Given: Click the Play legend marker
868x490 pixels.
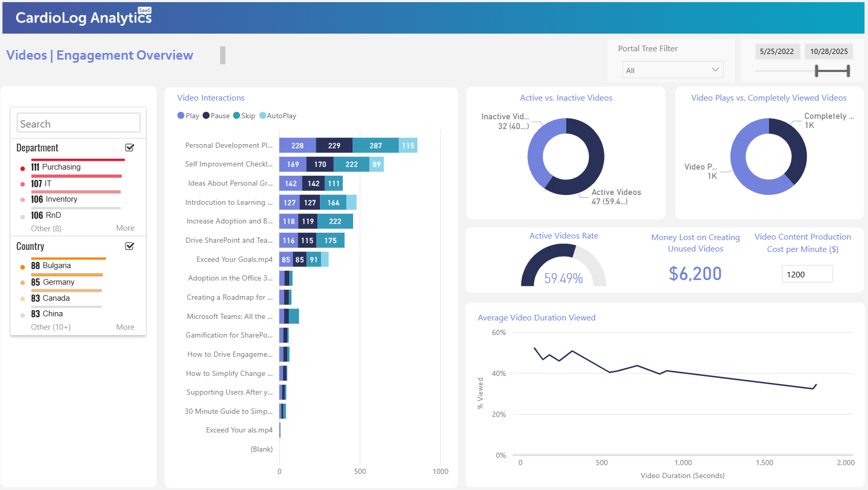Looking at the screenshot, I should 181,116.
